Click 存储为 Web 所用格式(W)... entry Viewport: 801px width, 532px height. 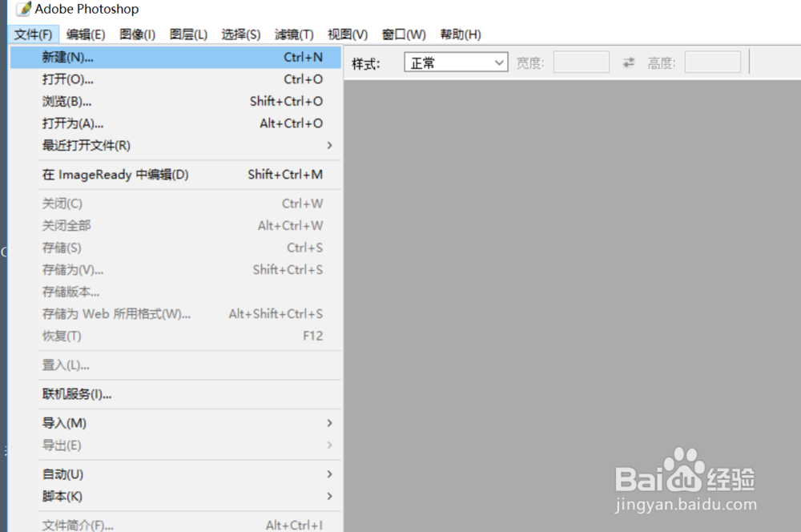[x=175, y=313]
